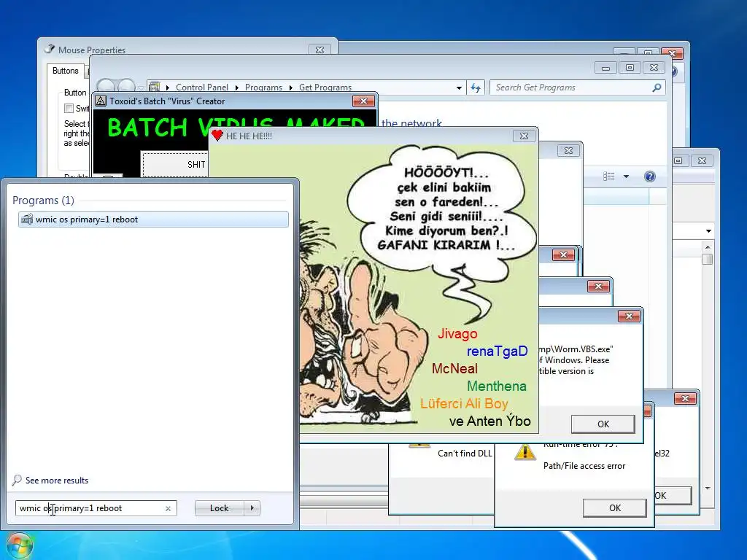This screenshot has height=560, width=747.
Task: Click the Toxoid's Batch Virus Creator title icon
Action: click(x=101, y=101)
